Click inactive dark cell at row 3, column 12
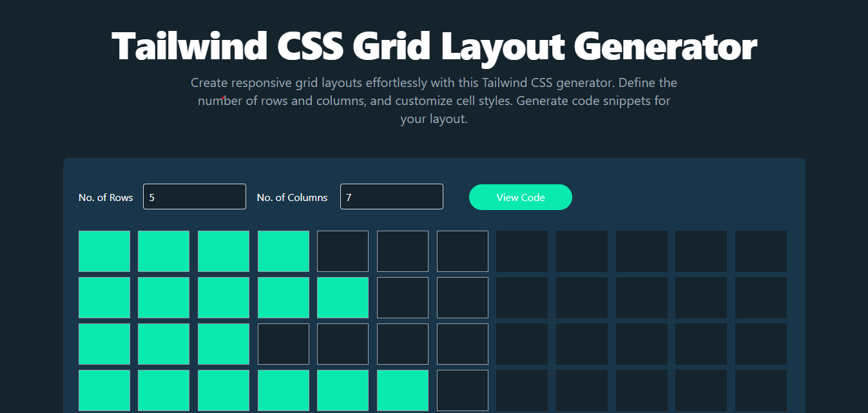 [761, 344]
